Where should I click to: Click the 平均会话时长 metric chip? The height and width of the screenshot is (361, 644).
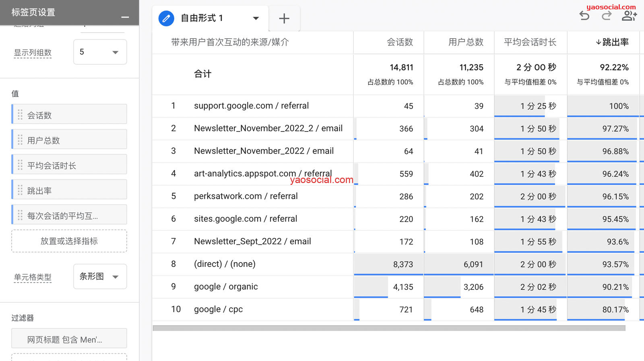pos(69,166)
